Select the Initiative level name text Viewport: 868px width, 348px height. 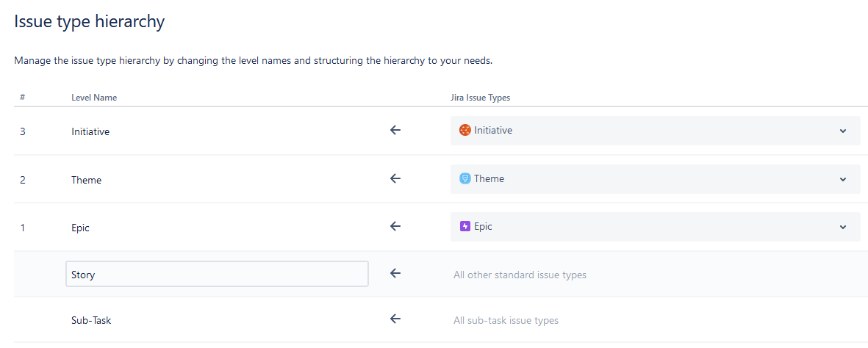pyautogui.click(x=90, y=131)
